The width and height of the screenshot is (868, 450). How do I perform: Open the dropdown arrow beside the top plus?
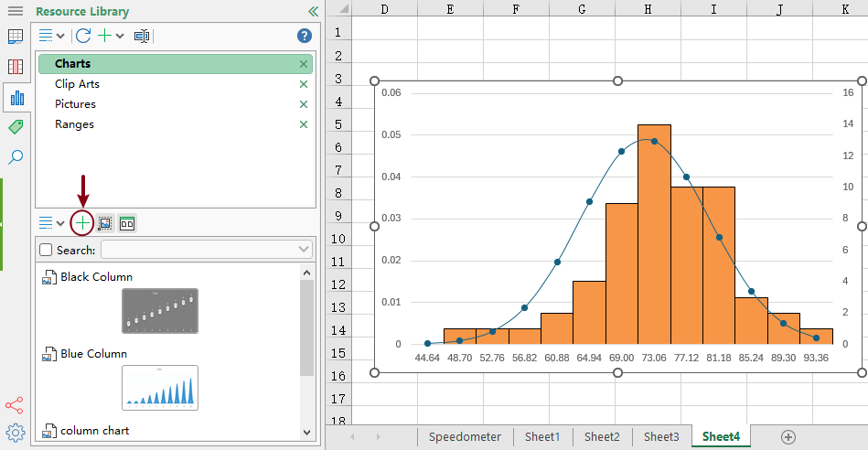120,37
